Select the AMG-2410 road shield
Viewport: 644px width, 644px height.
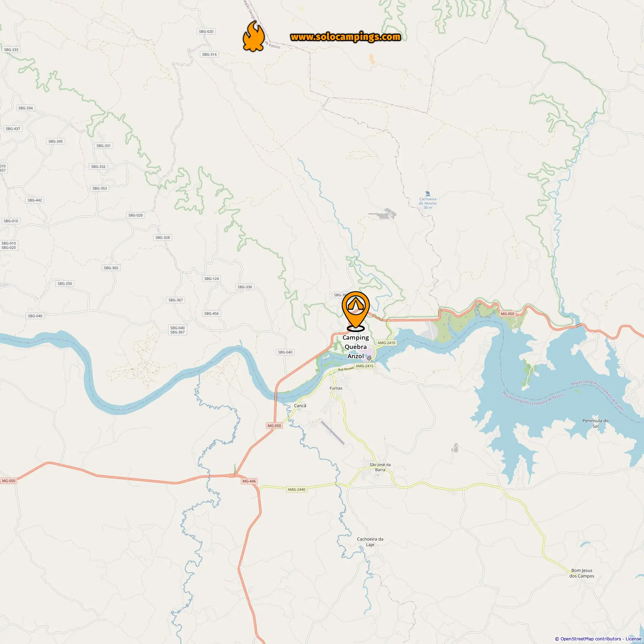(x=386, y=342)
